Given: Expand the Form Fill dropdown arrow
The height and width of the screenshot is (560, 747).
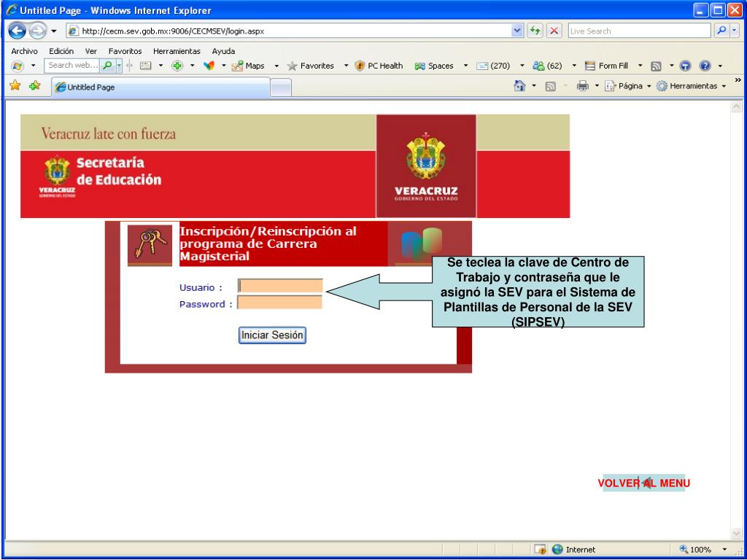Looking at the screenshot, I should 640,66.
